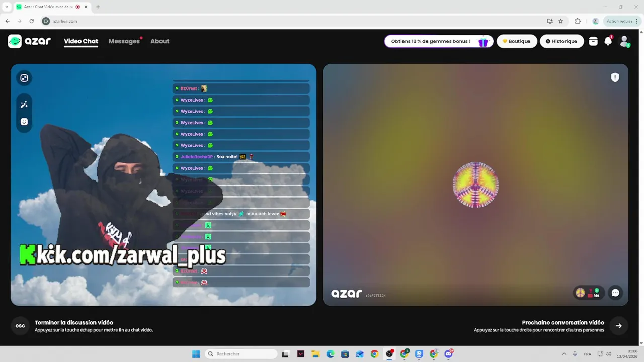View site information icon in address bar
This screenshot has width=644, height=362.
tap(46, 21)
